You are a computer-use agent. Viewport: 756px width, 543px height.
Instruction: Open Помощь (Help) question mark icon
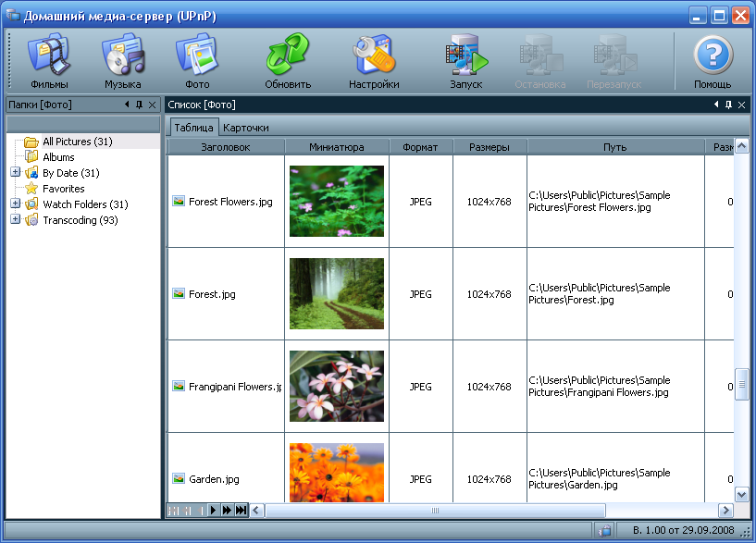click(713, 61)
